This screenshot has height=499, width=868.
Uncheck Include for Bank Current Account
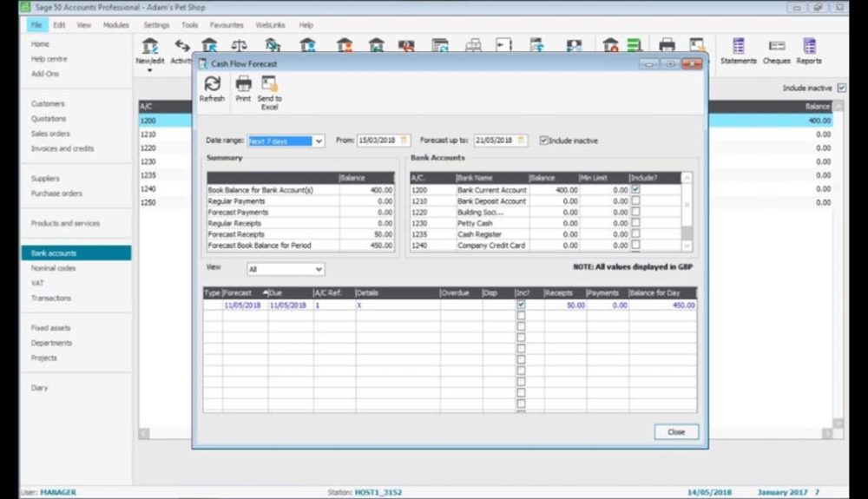point(635,189)
